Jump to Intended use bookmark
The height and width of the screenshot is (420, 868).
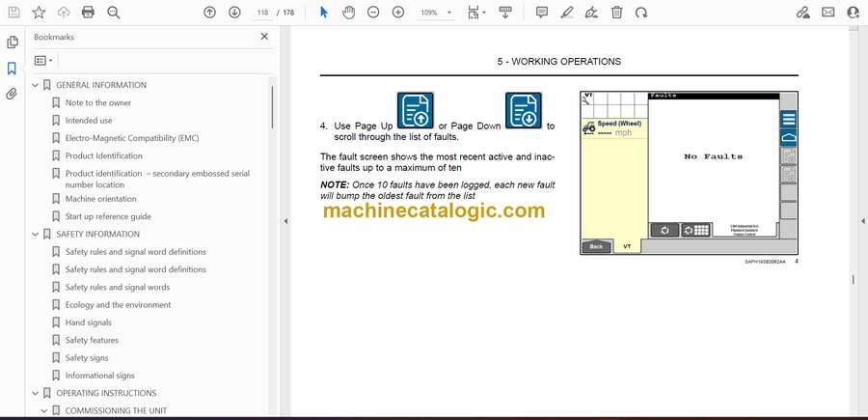click(89, 121)
